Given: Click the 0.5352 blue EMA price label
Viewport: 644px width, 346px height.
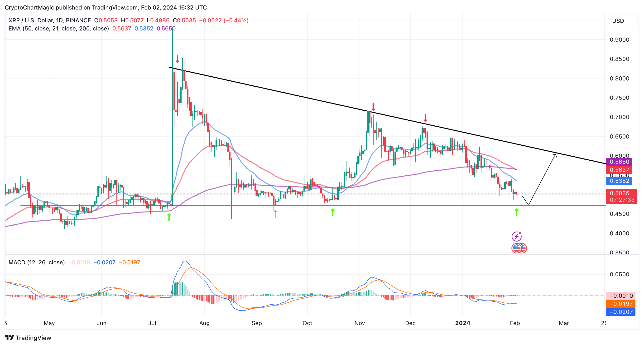Looking at the screenshot, I should click(x=619, y=181).
